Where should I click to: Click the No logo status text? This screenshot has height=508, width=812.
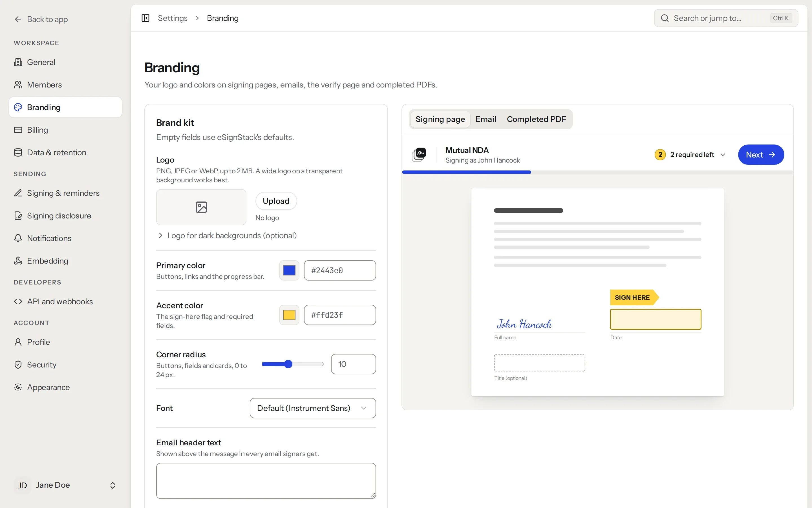pos(267,218)
